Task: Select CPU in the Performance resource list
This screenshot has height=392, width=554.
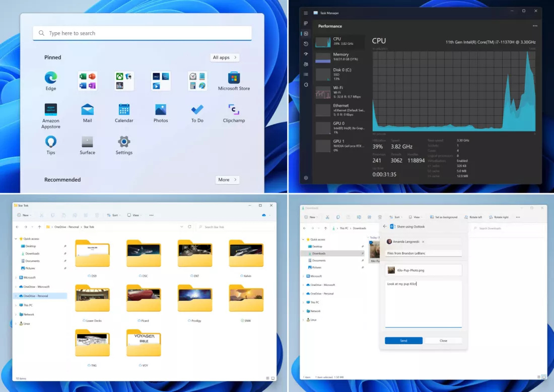Action: (340, 41)
